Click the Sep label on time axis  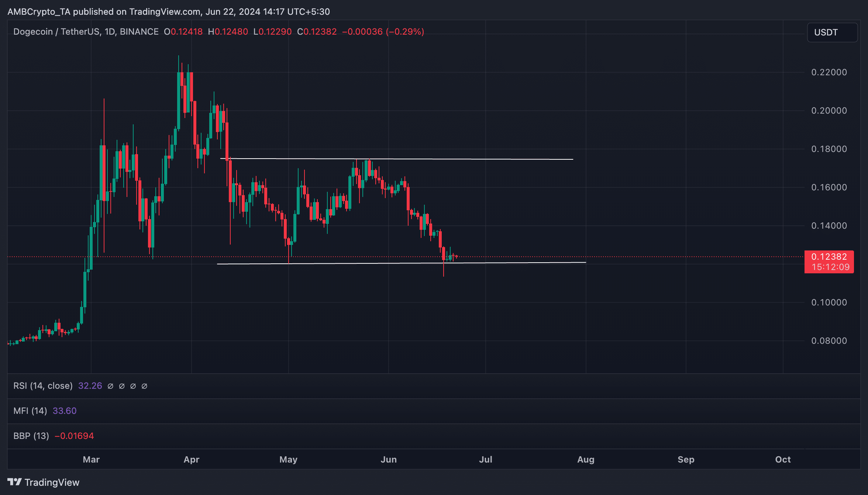[686, 460]
